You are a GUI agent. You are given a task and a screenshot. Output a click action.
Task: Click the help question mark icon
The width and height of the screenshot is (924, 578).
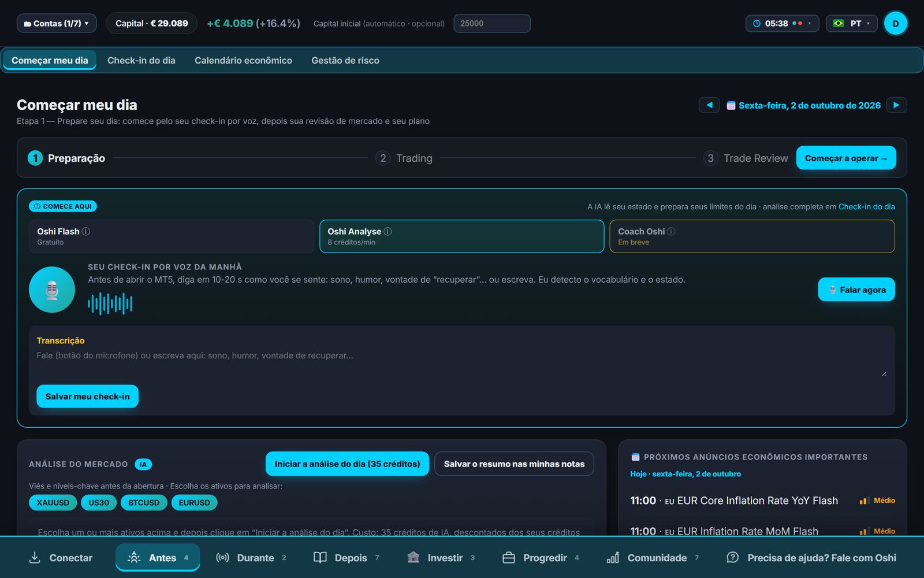[x=732, y=557]
